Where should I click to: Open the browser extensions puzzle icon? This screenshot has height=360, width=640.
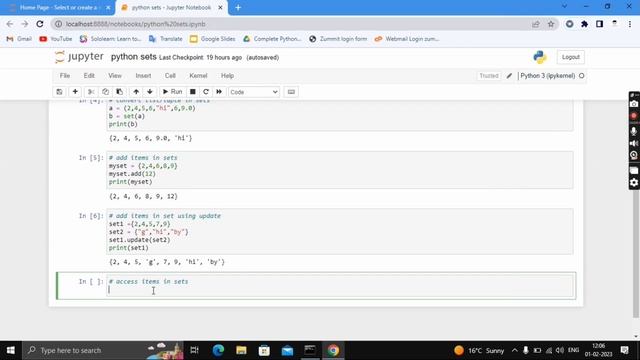pyautogui.click(x=584, y=24)
